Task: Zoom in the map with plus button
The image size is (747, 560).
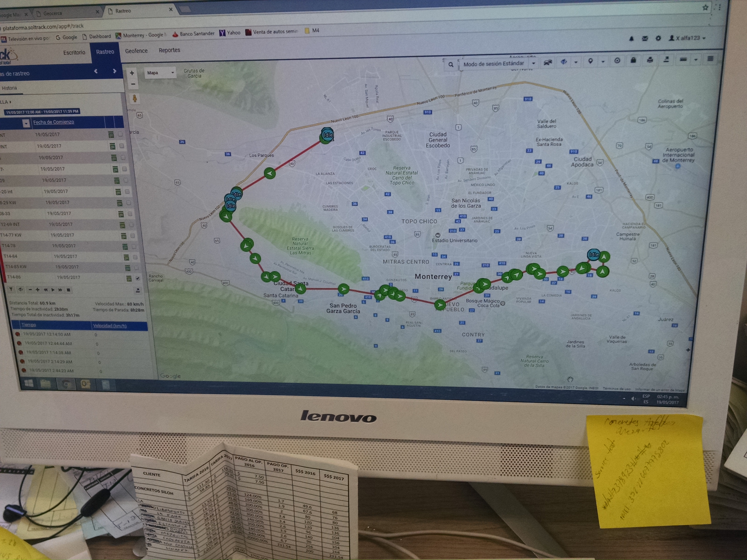Action: 132,73
